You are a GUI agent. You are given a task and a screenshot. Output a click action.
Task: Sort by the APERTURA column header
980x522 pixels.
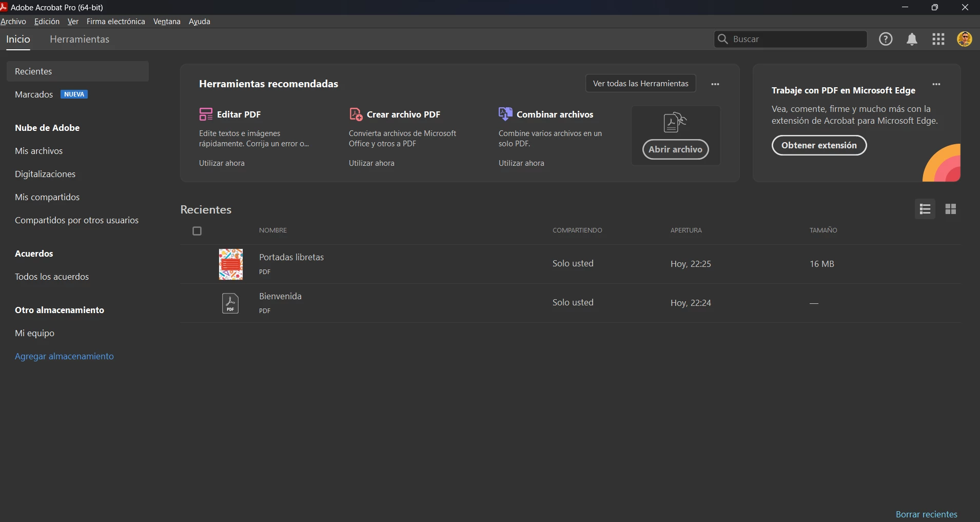click(686, 230)
